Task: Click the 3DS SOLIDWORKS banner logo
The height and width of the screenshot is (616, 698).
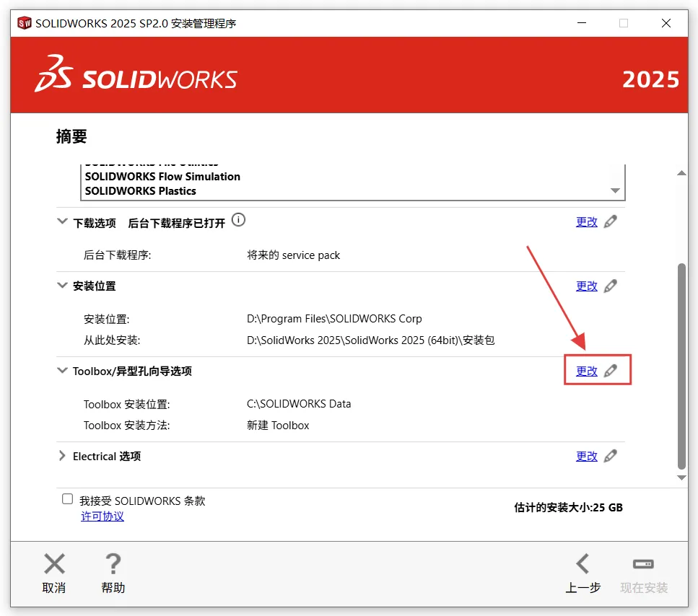Action: [x=135, y=74]
